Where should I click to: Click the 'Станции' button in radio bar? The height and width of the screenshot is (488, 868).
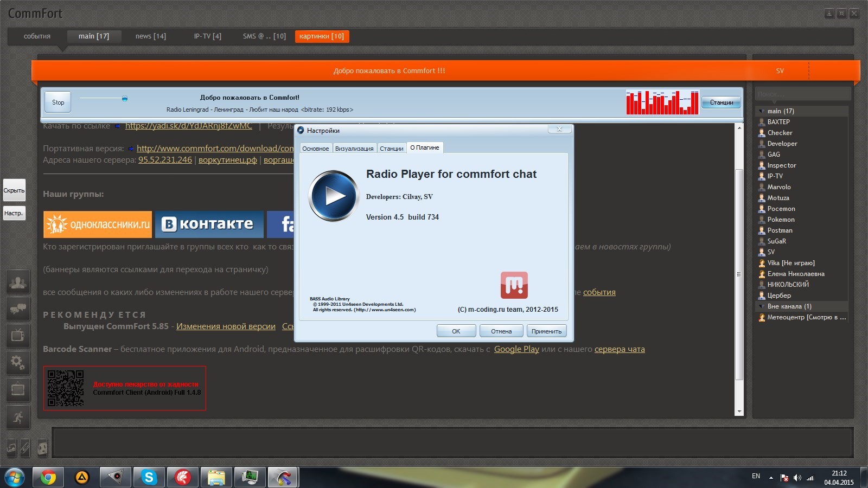pos(721,102)
